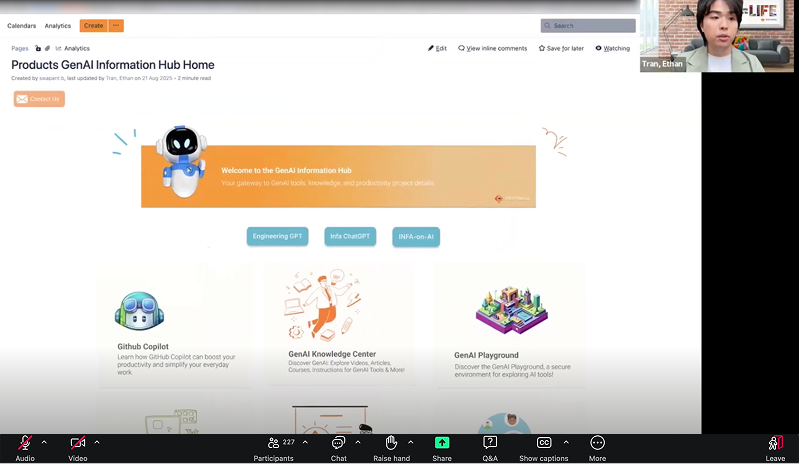Start video with the Video icon

(x=77, y=443)
